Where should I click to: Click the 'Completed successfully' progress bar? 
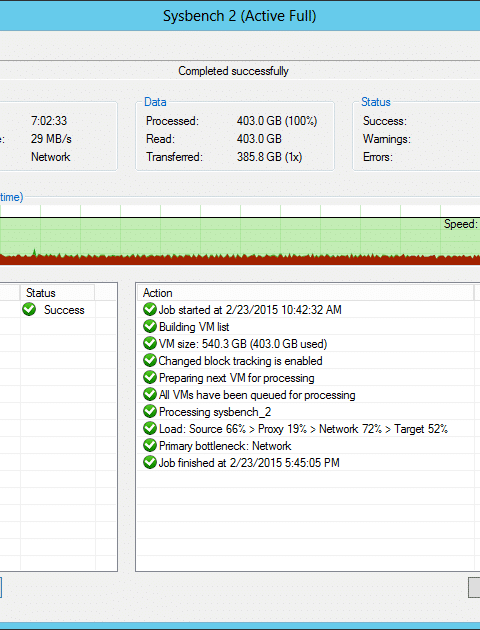(240, 71)
